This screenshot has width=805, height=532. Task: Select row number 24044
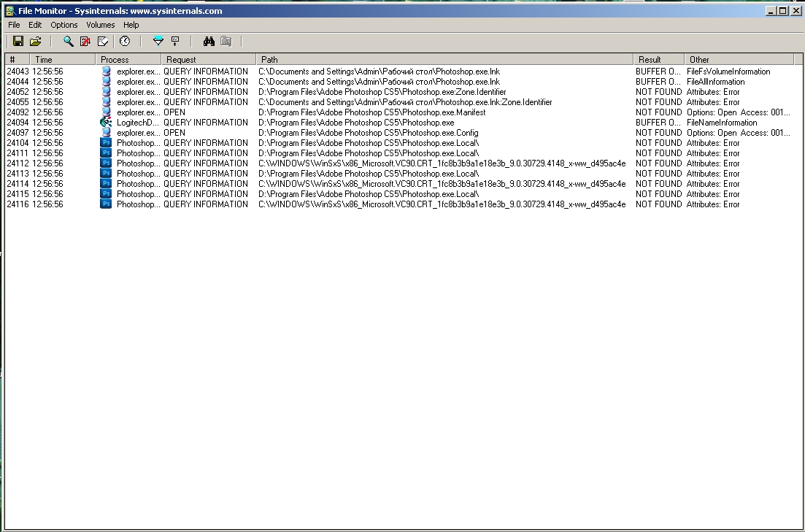pyautogui.click(x=18, y=82)
